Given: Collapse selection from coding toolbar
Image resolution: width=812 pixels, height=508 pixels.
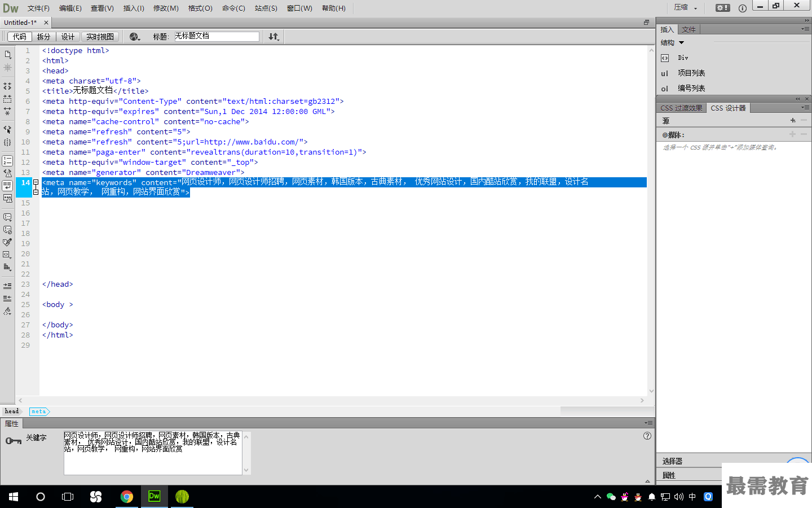Looking at the screenshot, I should point(7,99).
